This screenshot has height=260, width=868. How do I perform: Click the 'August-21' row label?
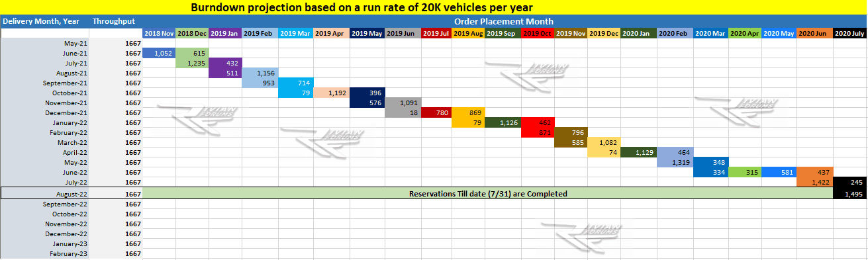[44, 73]
